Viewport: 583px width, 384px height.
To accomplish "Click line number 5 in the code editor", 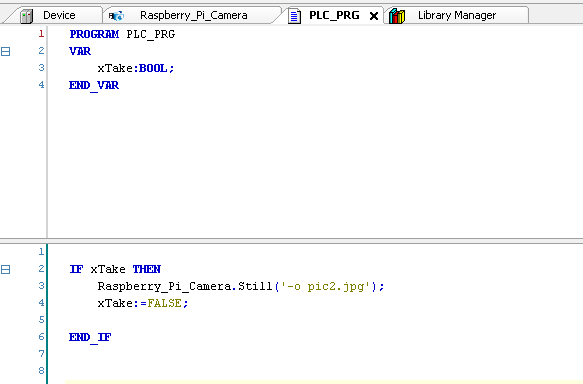I will tap(41, 320).
